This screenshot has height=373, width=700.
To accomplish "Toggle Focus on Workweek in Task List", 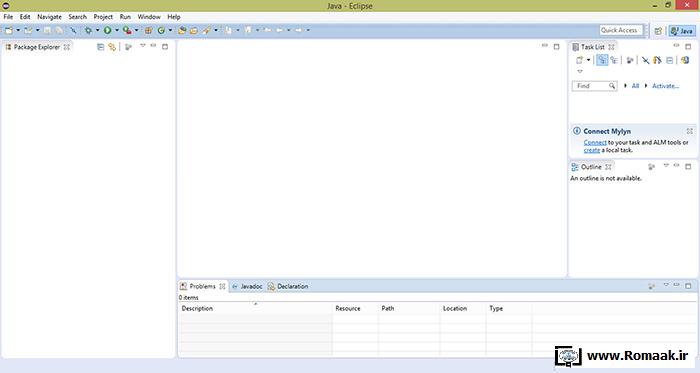I will pyautogui.click(x=630, y=60).
